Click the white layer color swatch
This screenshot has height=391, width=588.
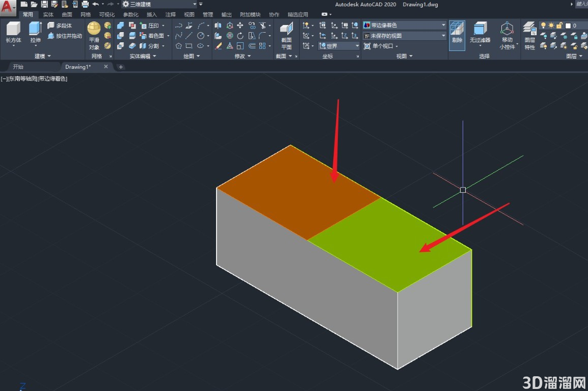click(568, 25)
